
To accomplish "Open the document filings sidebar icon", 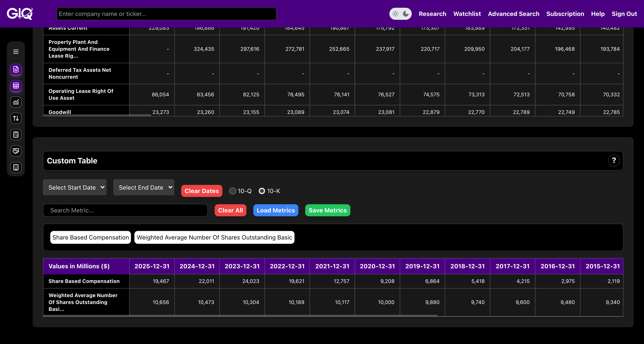I will (x=16, y=69).
